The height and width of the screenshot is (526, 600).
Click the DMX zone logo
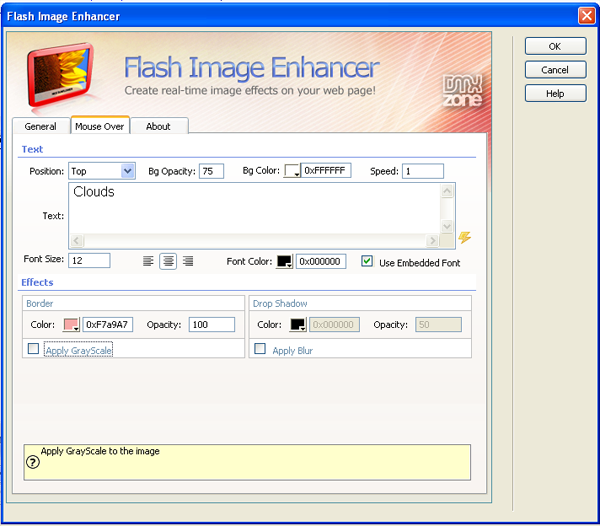(x=462, y=91)
